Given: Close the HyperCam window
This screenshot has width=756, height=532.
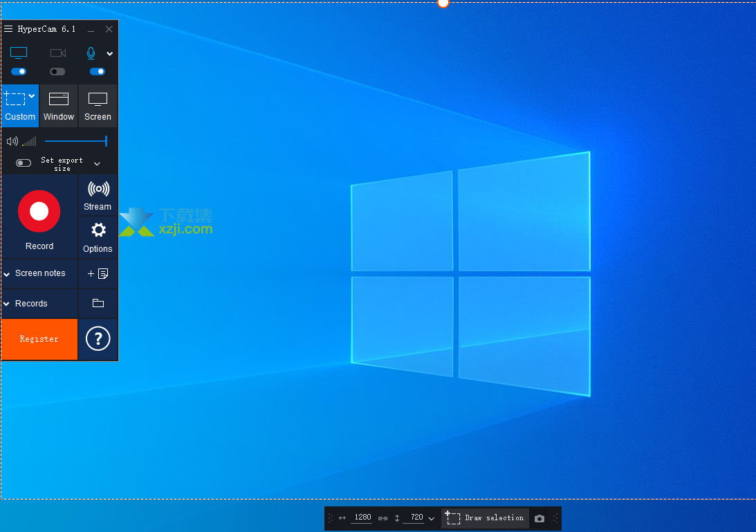Looking at the screenshot, I should (x=109, y=29).
